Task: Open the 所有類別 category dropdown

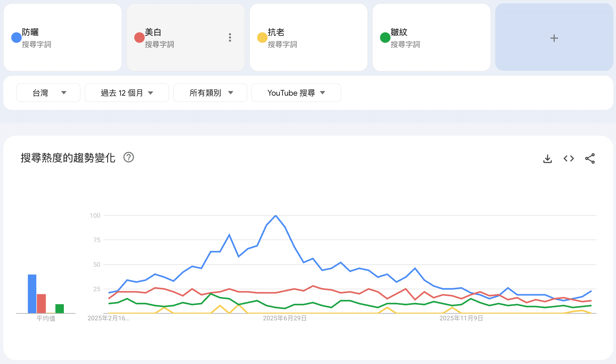Action: point(210,93)
